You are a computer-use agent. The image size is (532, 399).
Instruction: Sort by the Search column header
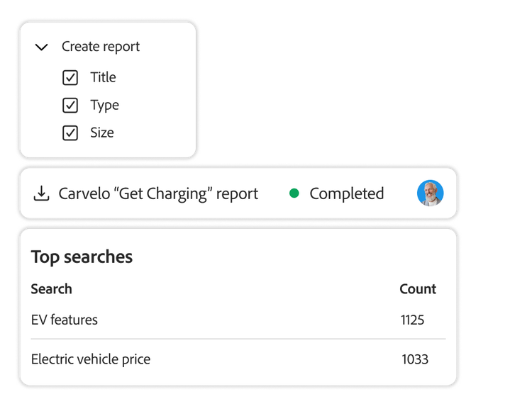pos(52,288)
